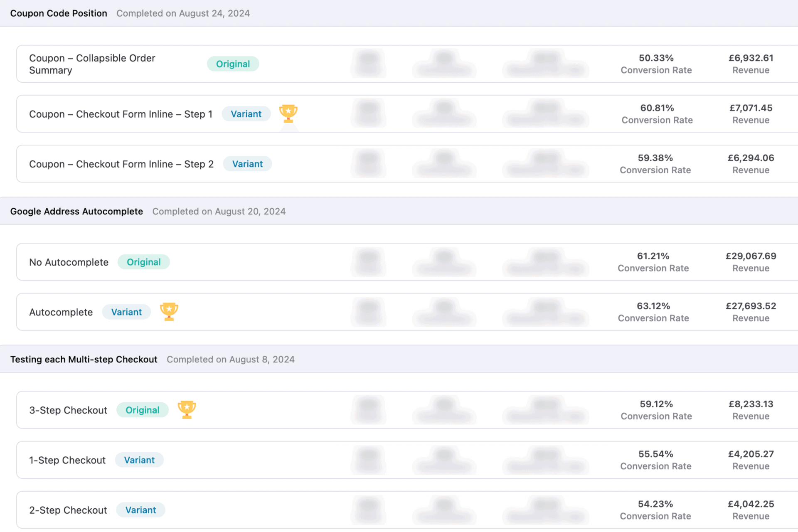Click the Variant badge for Checkout Form Inline Step 2
Image resolution: width=798 pixels, height=532 pixels.
point(247,164)
